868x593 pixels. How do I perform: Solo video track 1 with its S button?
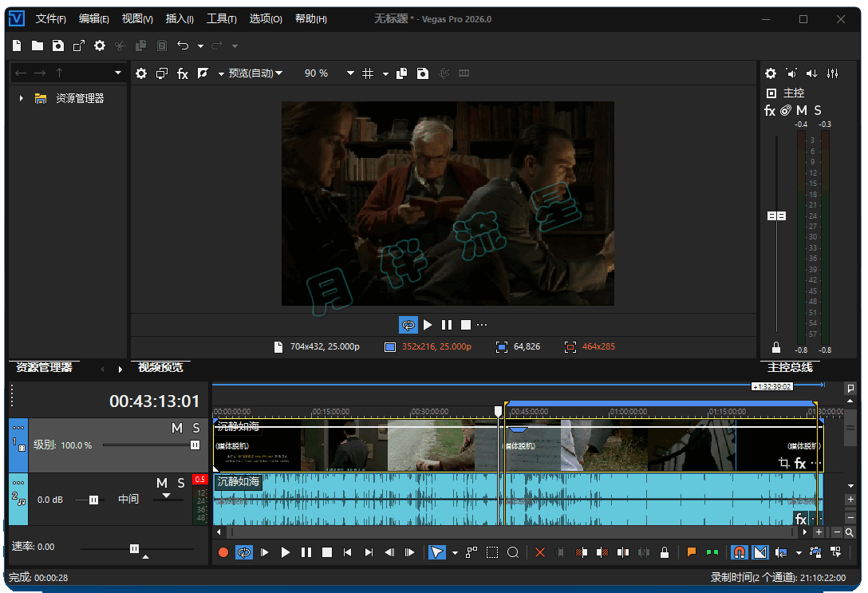pos(196,428)
